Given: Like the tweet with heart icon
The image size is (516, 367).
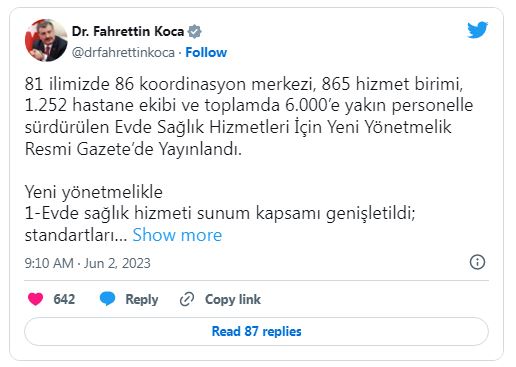Looking at the screenshot, I should coord(35,299).
